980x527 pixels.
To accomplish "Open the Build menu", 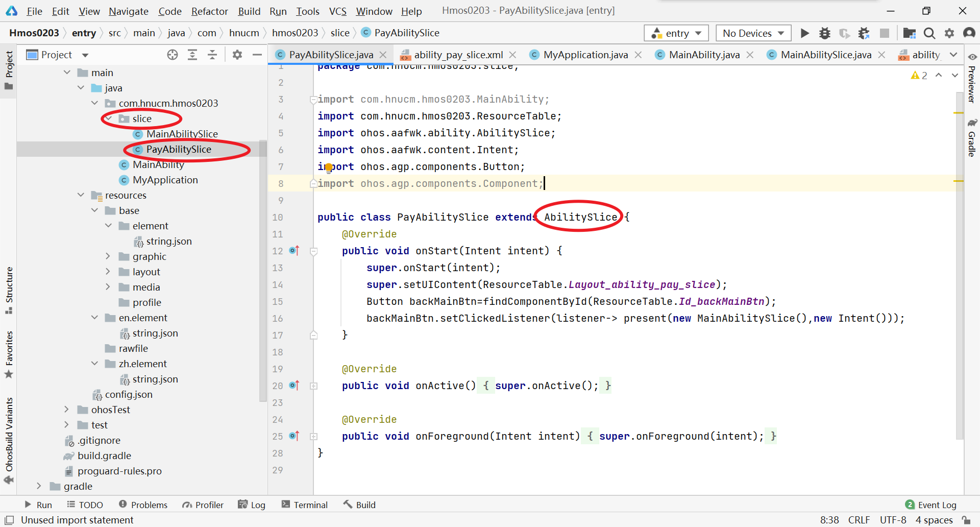I will click(x=249, y=11).
